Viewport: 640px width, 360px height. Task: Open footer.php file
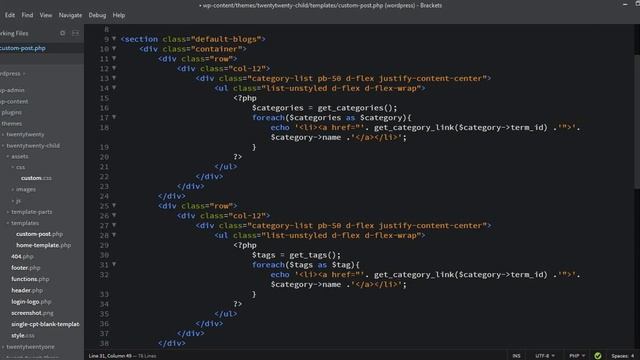coord(25,268)
